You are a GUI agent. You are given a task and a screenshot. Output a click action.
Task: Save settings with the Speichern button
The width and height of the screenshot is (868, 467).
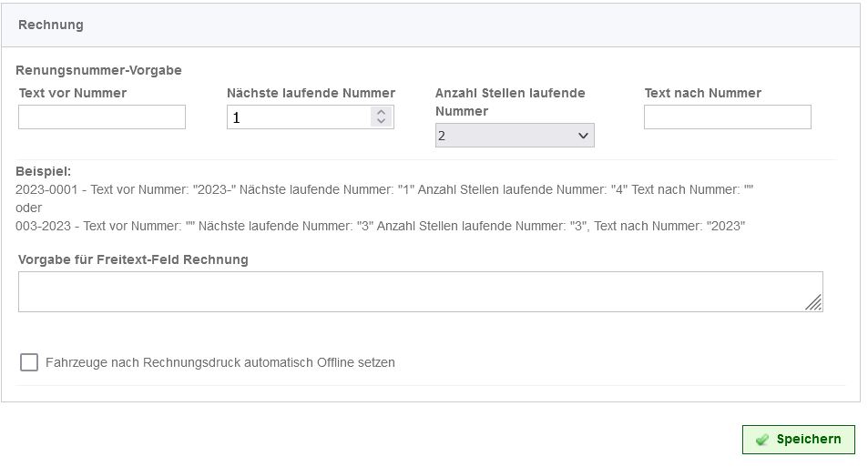pyautogui.click(x=798, y=440)
